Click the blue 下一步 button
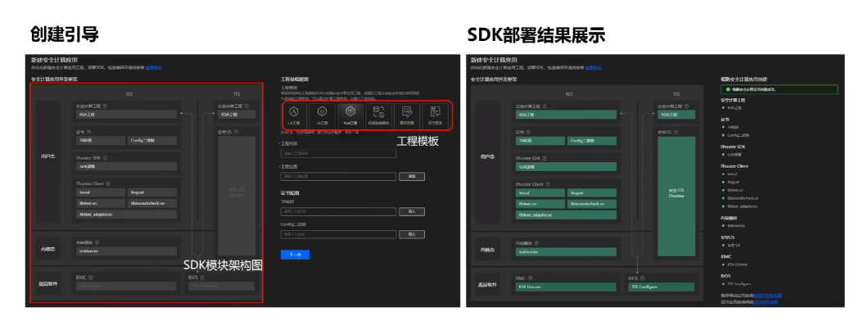Screen dimensions: 868x330 295,255
